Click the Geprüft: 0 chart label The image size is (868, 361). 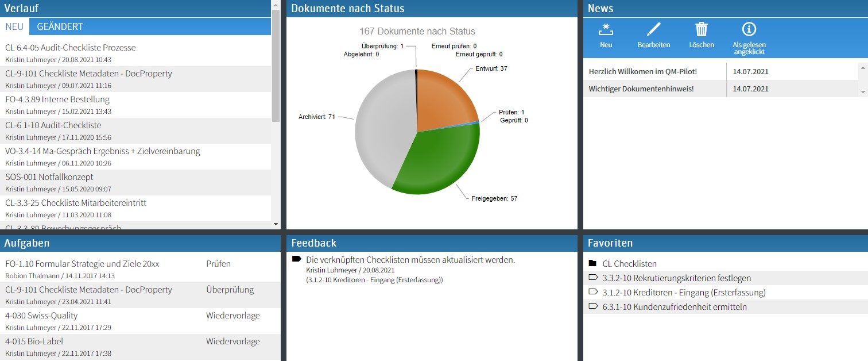(x=514, y=120)
